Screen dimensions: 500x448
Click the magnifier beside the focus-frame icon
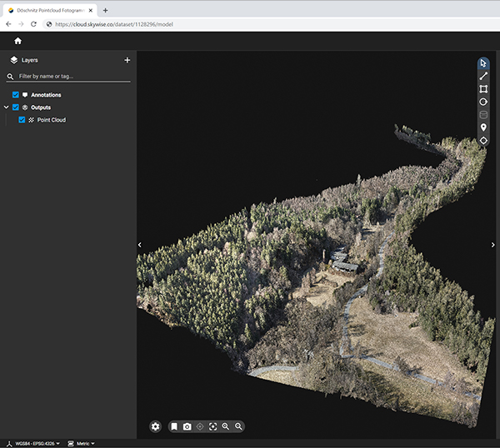[226, 426]
